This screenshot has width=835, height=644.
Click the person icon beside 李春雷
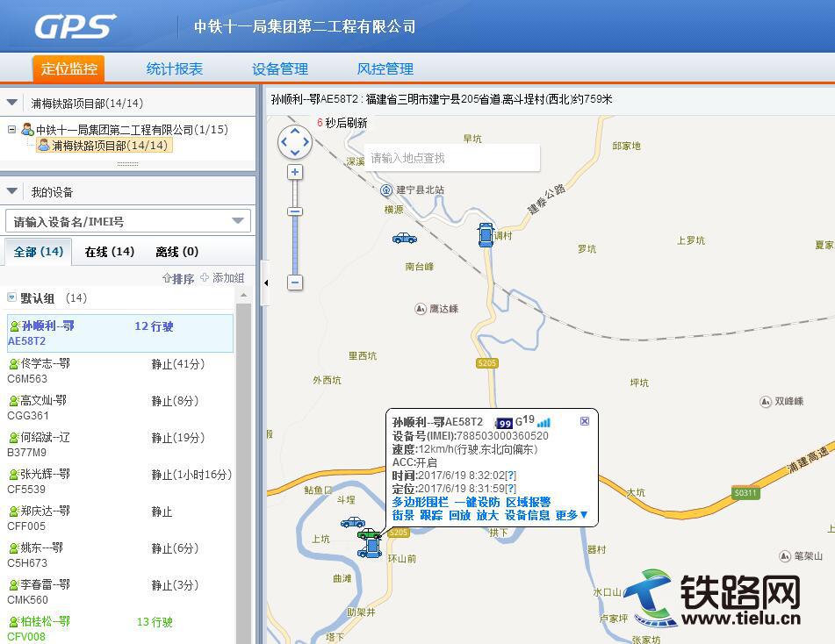[14, 585]
